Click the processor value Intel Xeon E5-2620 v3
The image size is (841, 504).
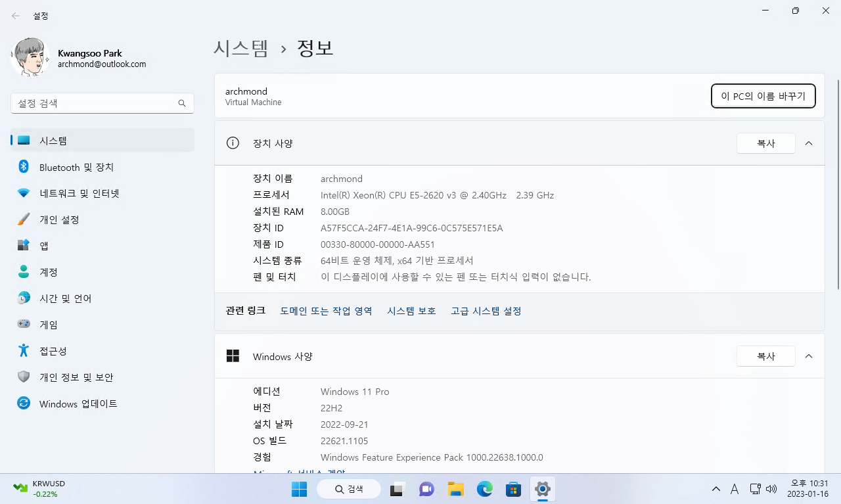pyautogui.click(x=437, y=195)
